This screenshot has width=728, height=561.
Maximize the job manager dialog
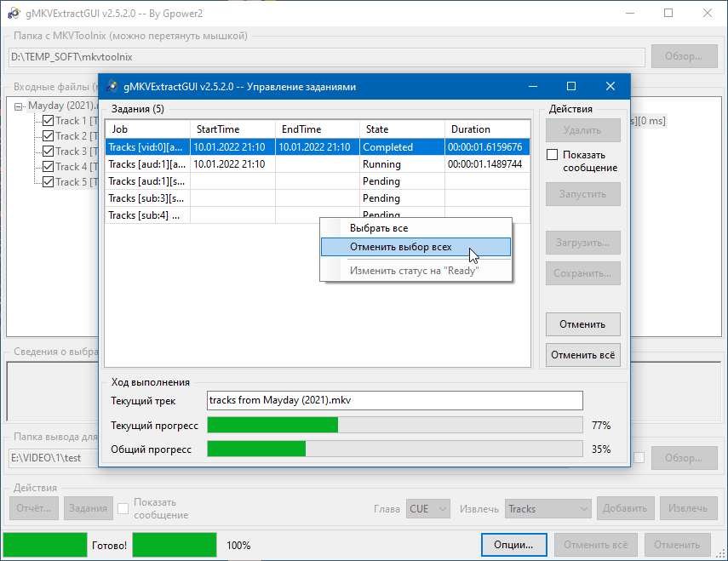click(x=571, y=86)
